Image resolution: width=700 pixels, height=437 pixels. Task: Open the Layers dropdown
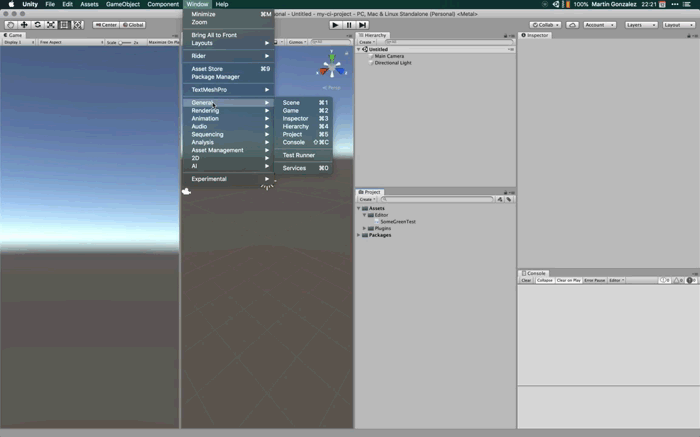click(641, 25)
